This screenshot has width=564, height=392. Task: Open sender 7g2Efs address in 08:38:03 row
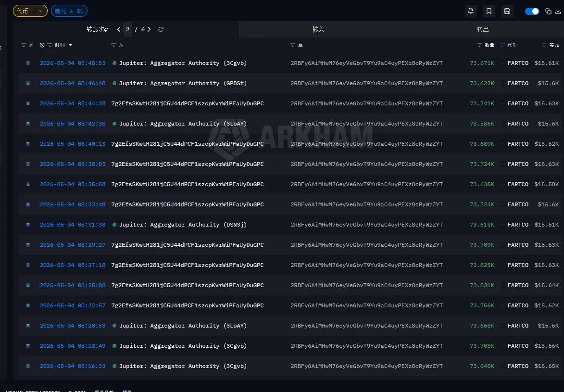tap(188, 164)
